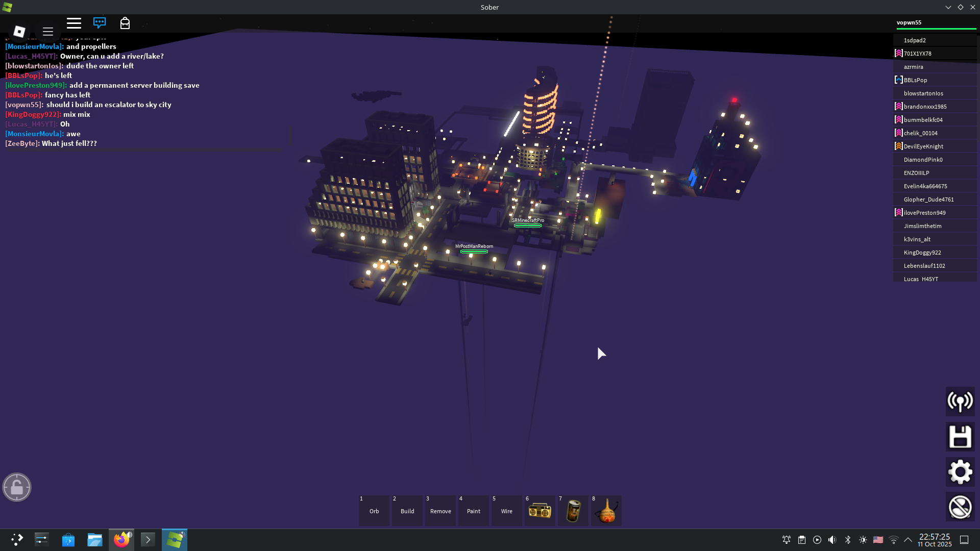
Task: Choose the Remove tool in hotbar
Action: click(x=440, y=511)
